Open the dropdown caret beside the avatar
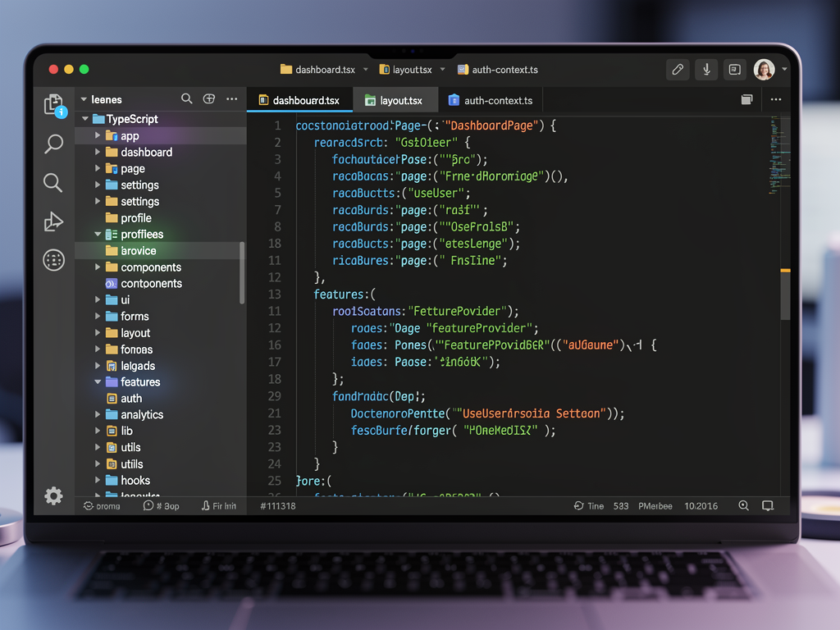Screen dimensions: 840x630 [784, 69]
